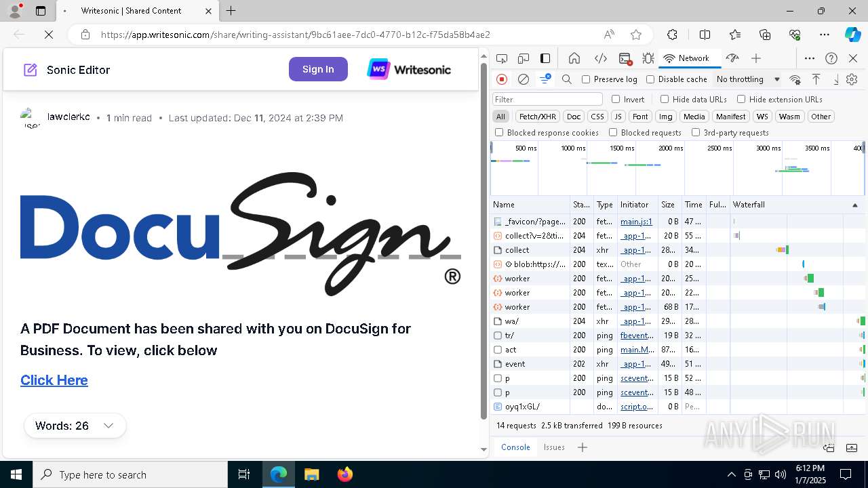Open the main.js:1 initiator link
The width and height of the screenshot is (868, 488).
[x=636, y=222]
